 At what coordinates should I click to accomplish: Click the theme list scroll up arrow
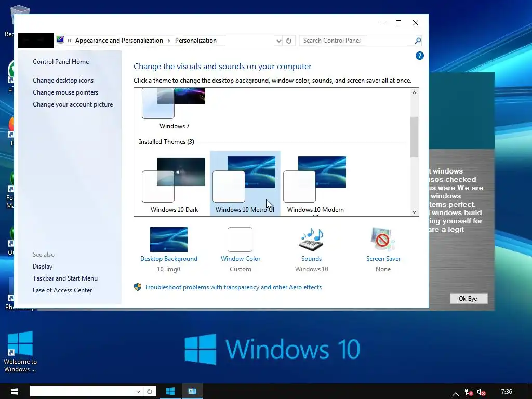point(414,92)
